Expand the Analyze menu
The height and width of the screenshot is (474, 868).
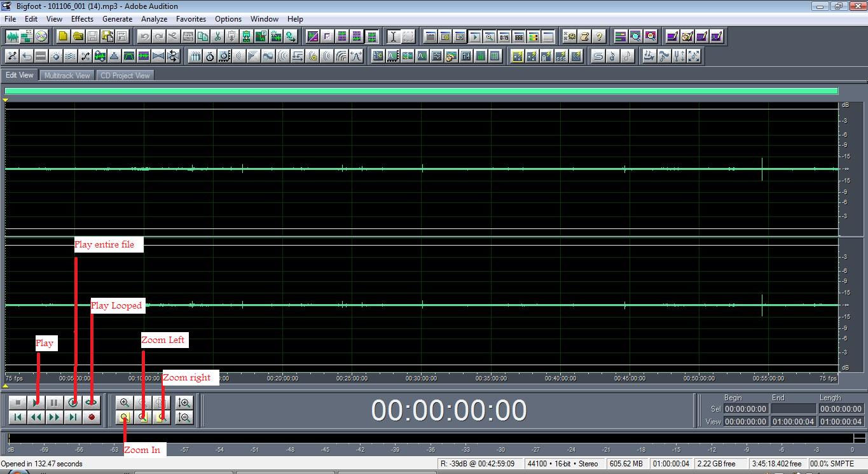pos(154,19)
